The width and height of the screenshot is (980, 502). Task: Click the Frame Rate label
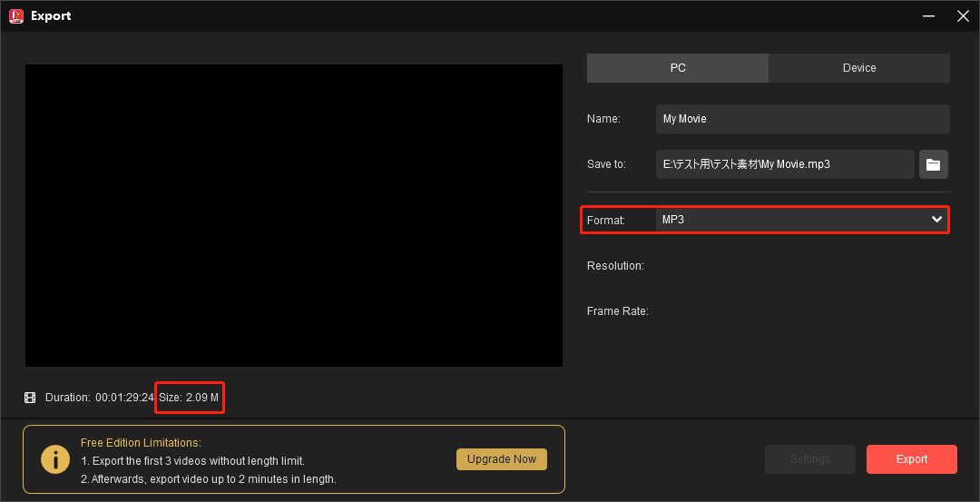(x=618, y=311)
